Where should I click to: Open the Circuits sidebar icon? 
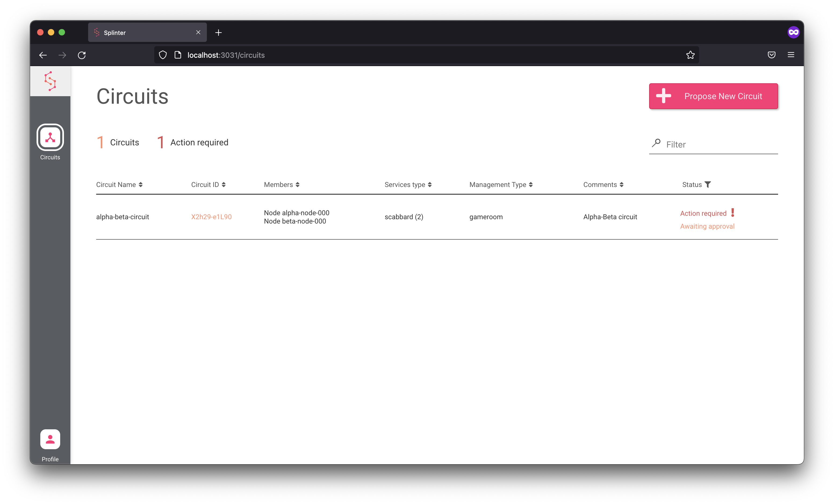coord(50,137)
